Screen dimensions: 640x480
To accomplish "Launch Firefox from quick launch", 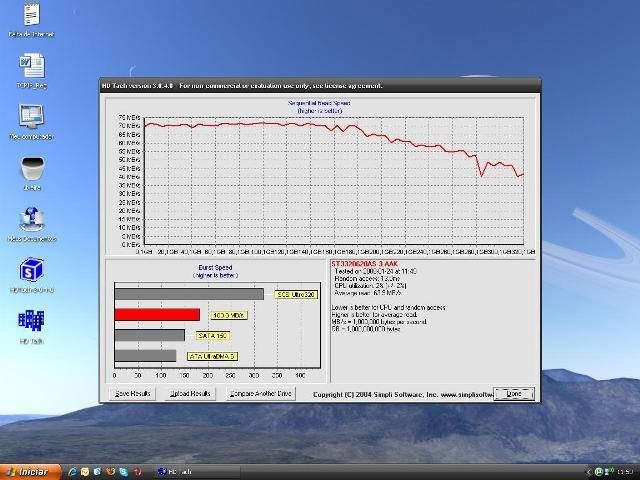I will point(111,472).
